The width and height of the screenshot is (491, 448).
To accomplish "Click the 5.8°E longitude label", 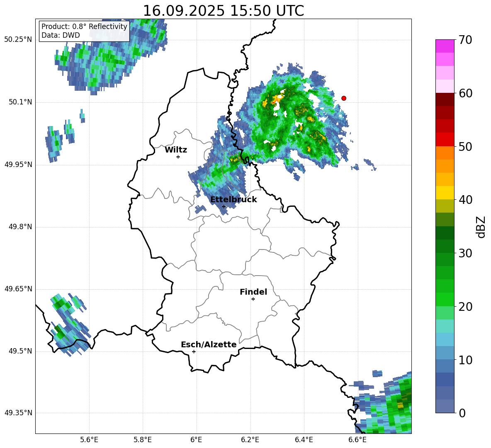I will coord(143,440).
